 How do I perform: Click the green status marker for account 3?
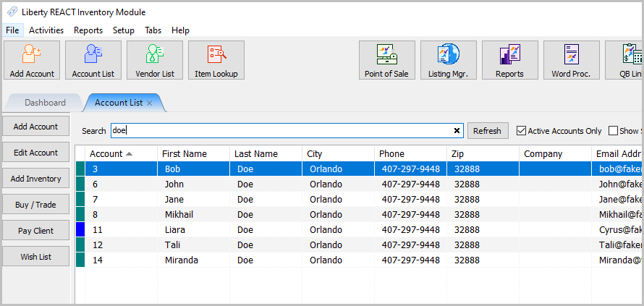[80, 169]
